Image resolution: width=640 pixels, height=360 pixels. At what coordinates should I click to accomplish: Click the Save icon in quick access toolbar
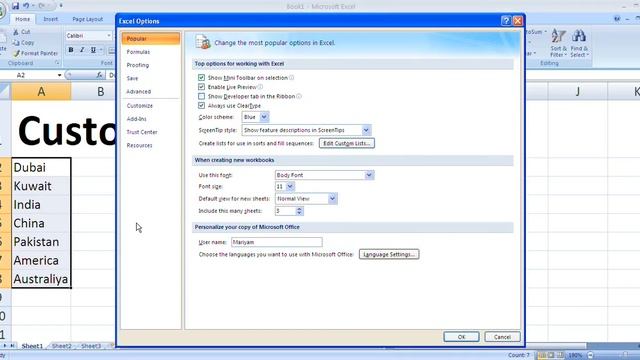tap(16, 6)
